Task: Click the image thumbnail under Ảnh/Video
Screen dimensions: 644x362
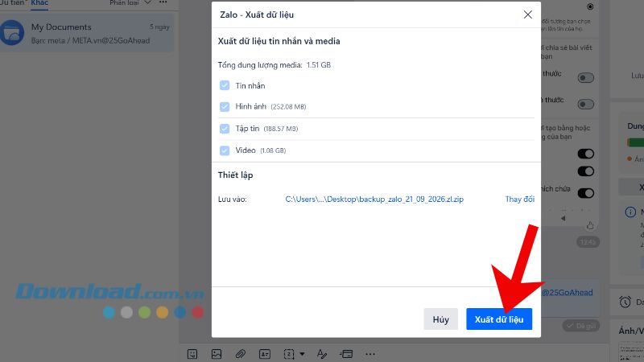Action: point(631,352)
